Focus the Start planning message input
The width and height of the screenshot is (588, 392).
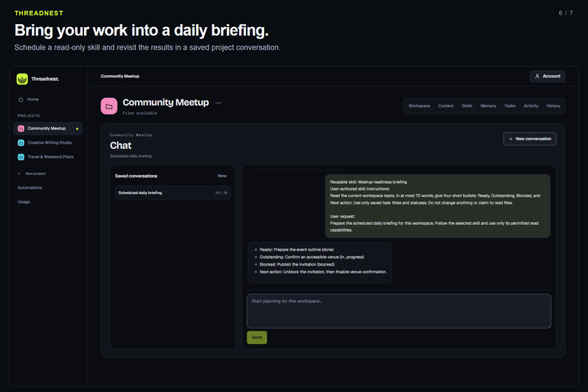click(399, 311)
